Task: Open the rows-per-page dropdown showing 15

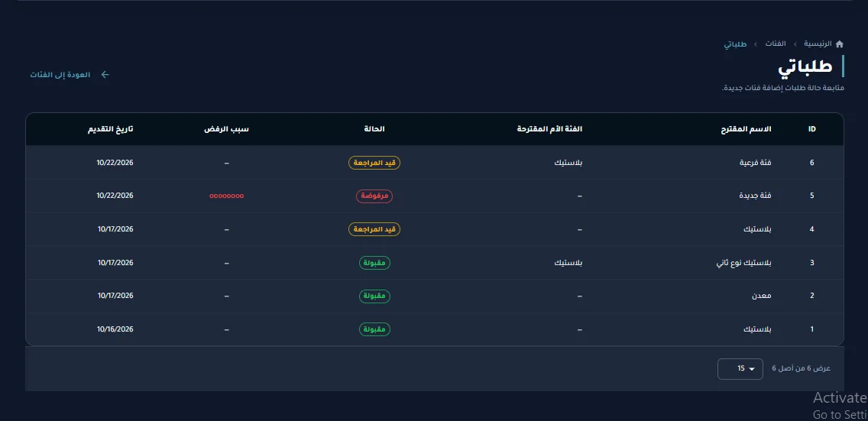Action: pos(740,369)
